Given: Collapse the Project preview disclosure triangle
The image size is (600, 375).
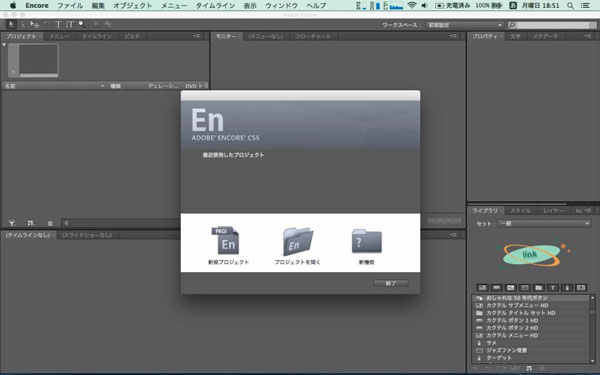Looking at the screenshot, I should 4,45.
